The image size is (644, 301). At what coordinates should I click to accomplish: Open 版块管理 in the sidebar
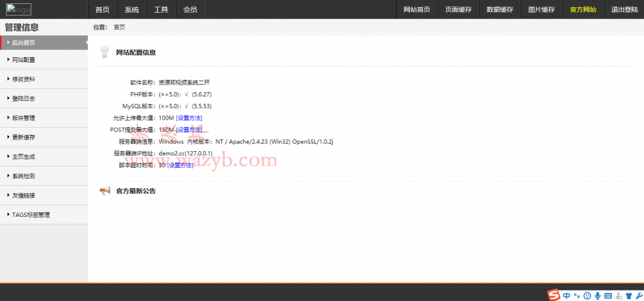(x=44, y=118)
